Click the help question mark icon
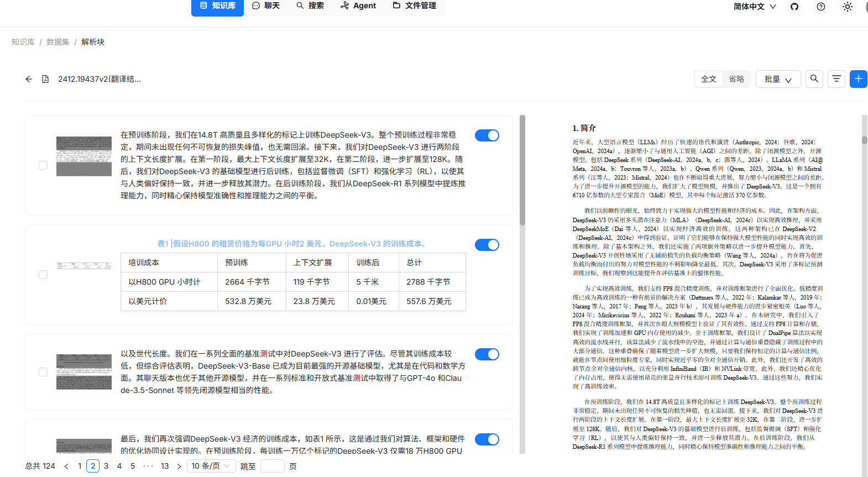868x477 pixels. [821, 7]
